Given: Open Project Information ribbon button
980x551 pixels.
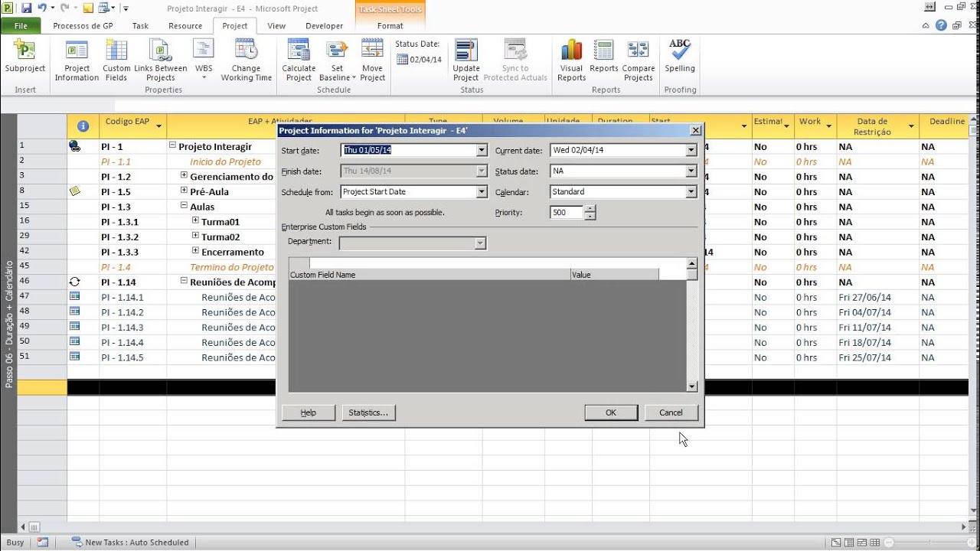Looking at the screenshot, I should tap(77, 60).
